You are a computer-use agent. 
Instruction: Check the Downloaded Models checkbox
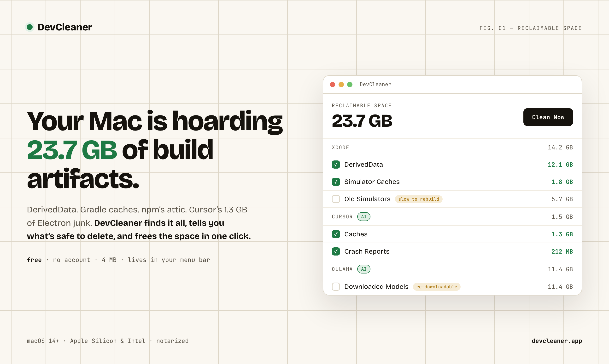[336, 286]
